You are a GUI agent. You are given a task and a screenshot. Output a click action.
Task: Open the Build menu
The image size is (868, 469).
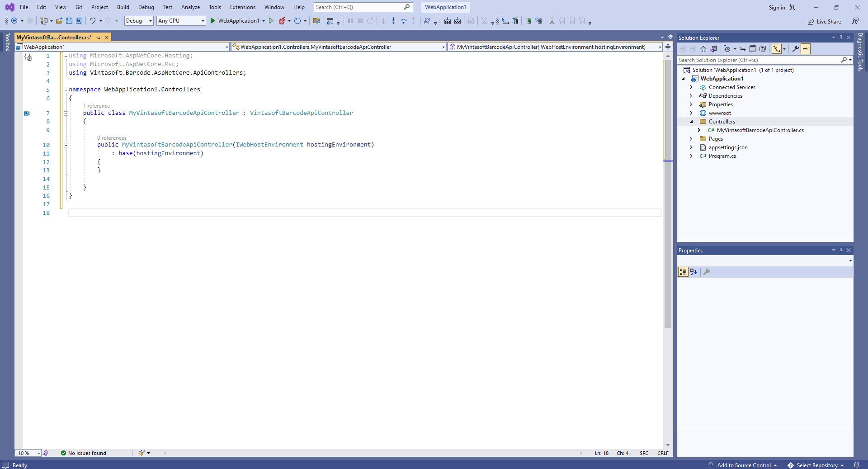tap(123, 7)
